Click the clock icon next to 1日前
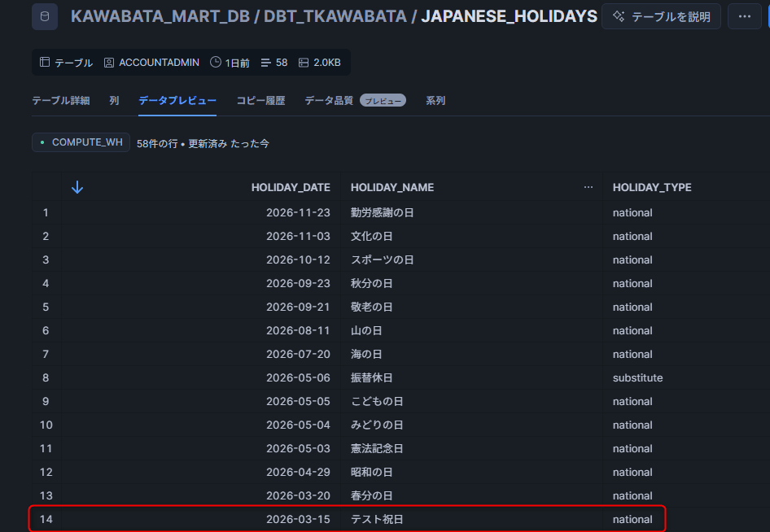Image resolution: width=770 pixels, height=532 pixels. pyautogui.click(x=215, y=62)
